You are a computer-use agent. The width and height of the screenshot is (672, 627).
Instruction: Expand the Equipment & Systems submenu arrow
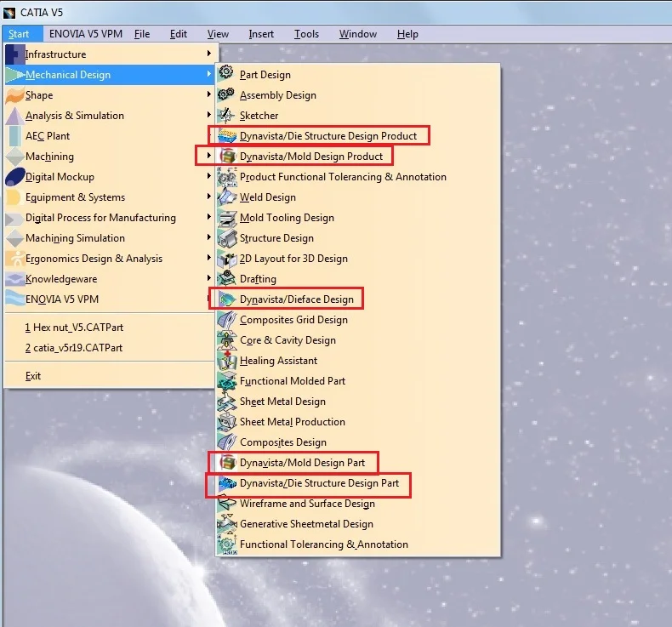[208, 197]
